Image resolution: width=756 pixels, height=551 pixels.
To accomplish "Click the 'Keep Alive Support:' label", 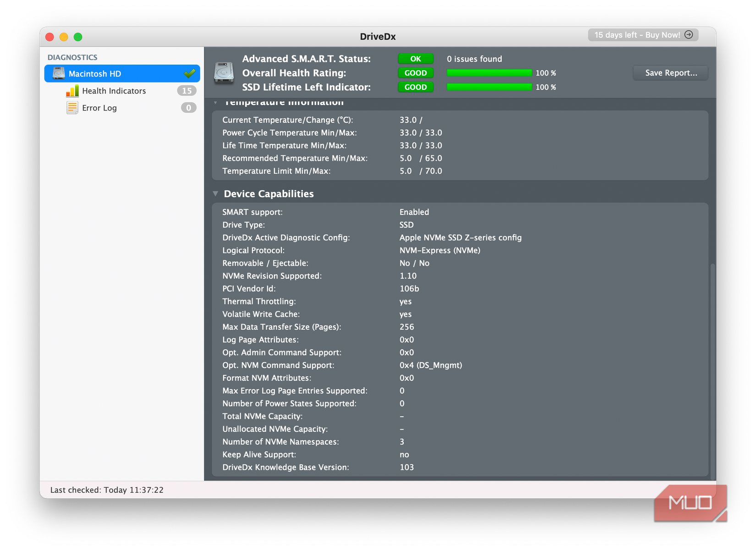I will (x=259, y=455).
